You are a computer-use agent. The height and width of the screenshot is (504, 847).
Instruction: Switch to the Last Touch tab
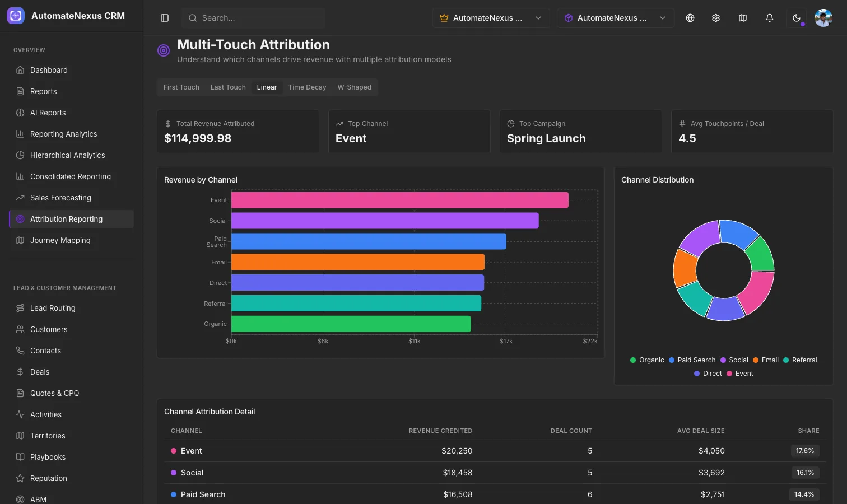click(228, 87)
